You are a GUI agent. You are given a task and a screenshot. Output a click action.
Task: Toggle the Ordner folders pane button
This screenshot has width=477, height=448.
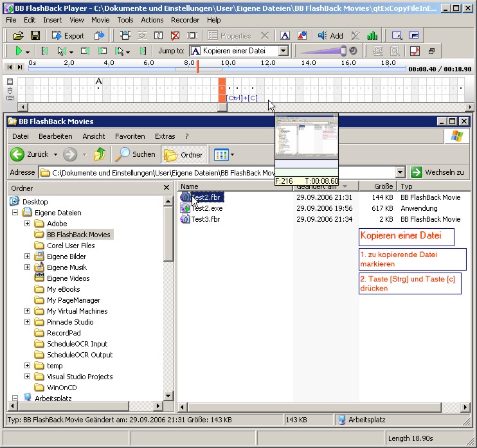pyautogui.click(x=184, y=155)
